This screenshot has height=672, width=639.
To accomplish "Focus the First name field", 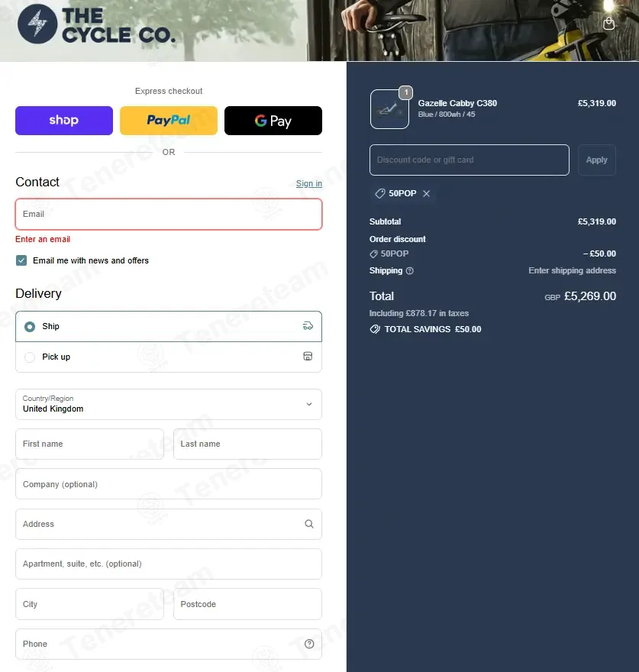I will (x=89, y=444).
